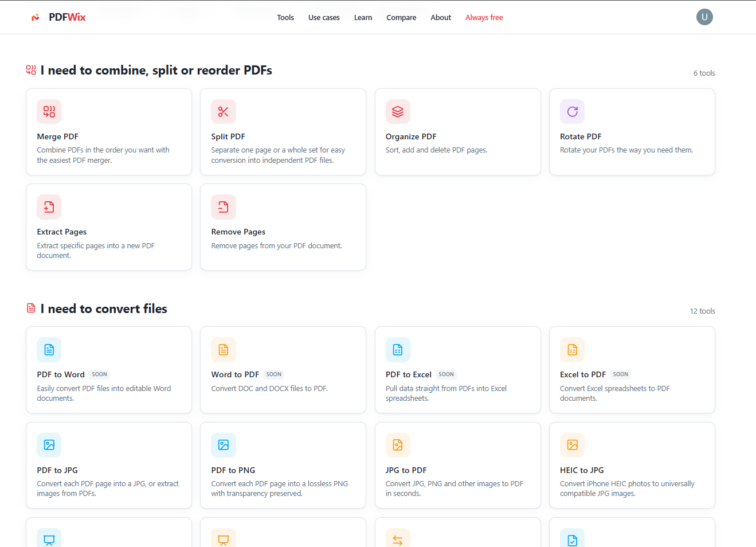
Task: Click 'Rotate your PDFs the way you need them.' text
Action: coord(626,150)
